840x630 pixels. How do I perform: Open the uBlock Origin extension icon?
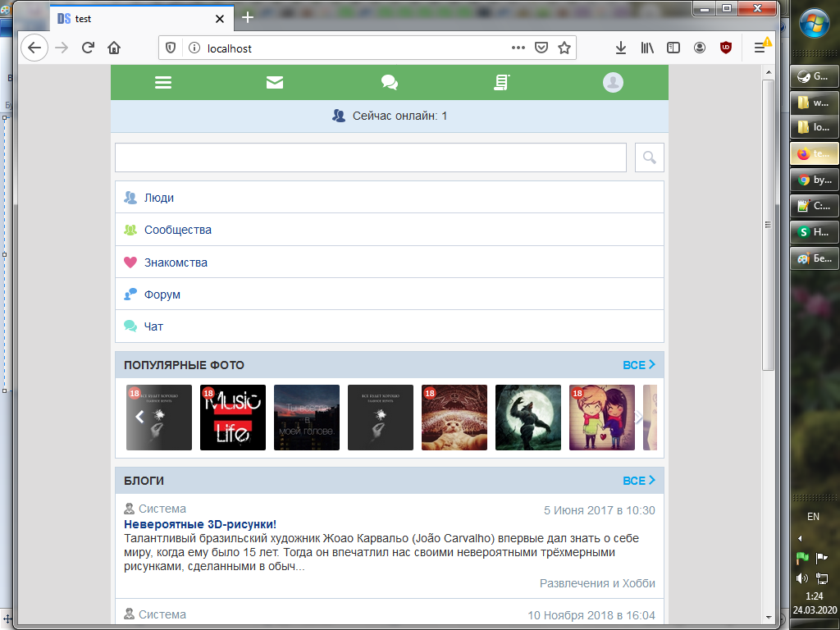tap(726, 48)
